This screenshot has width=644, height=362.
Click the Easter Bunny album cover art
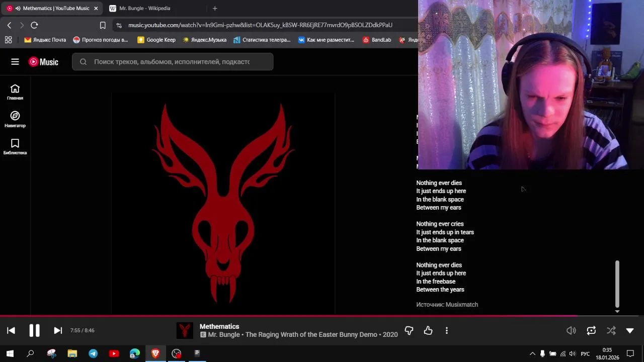[223, 204]
